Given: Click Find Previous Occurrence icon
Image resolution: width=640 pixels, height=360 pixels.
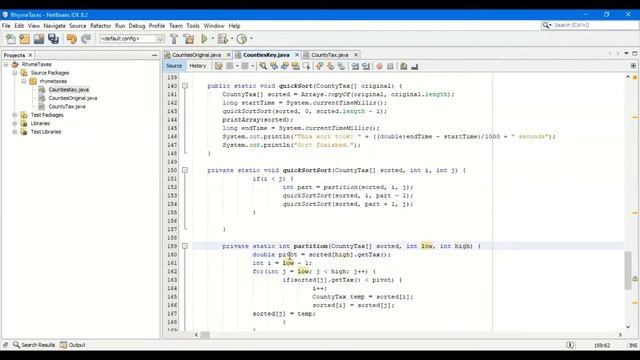Looking at the screenshot, I should 274,66.
